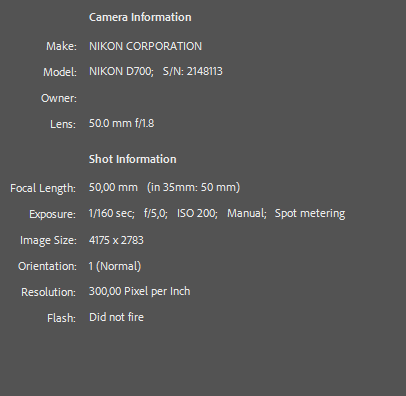406x396 pixels.
Task: Select the 50,00 mm focal length value
Action: click(113, 187)
